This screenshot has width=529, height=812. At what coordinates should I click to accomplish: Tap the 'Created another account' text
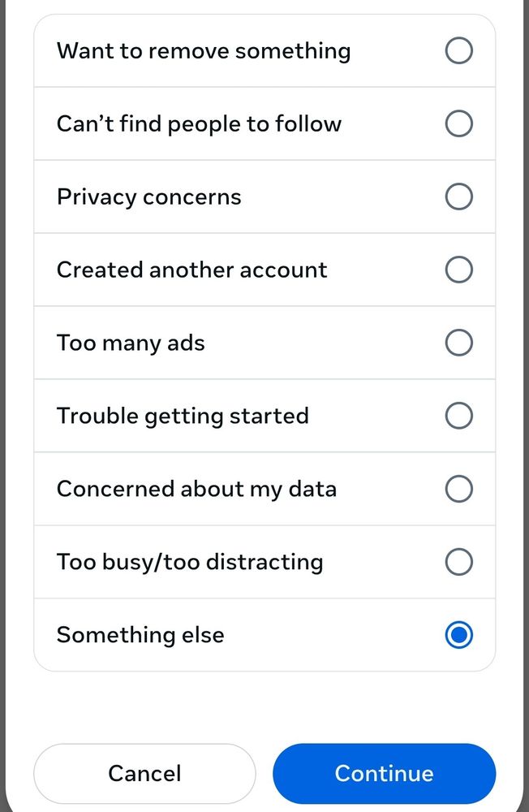(191, 270)
